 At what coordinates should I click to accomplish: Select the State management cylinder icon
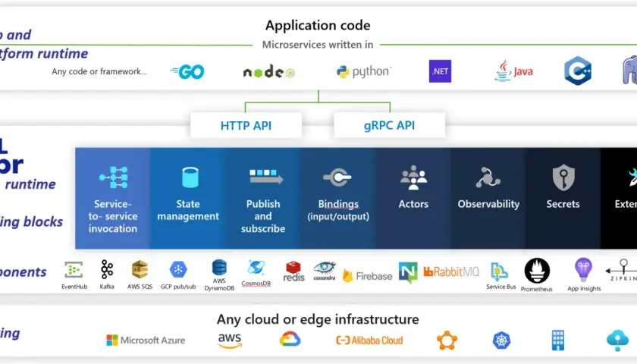tap(190, 177)
